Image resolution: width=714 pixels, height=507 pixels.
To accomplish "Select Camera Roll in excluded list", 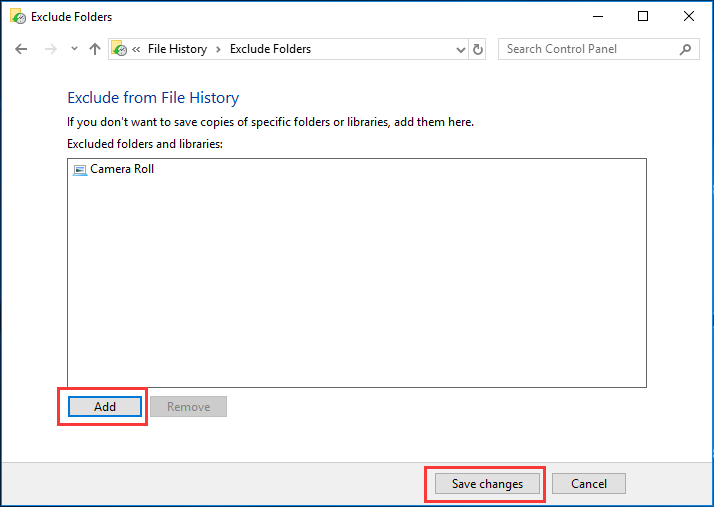I will pos(122,169).
